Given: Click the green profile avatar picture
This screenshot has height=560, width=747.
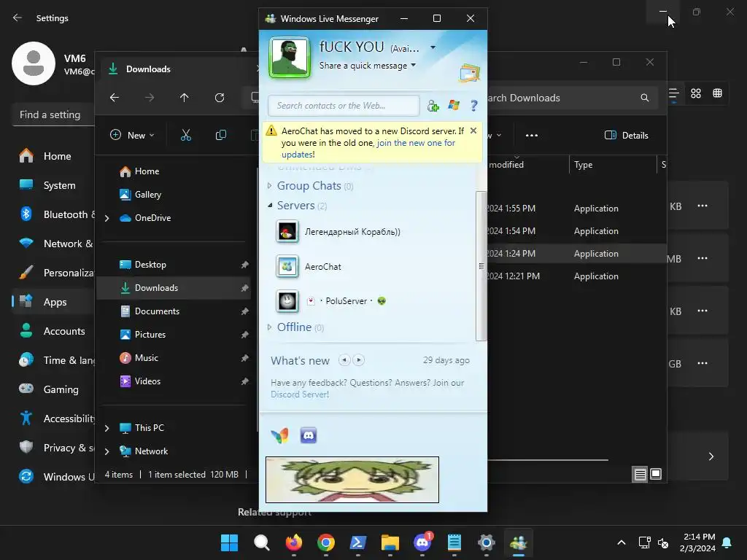Looking at the screenshot, I should pos(290,58).
